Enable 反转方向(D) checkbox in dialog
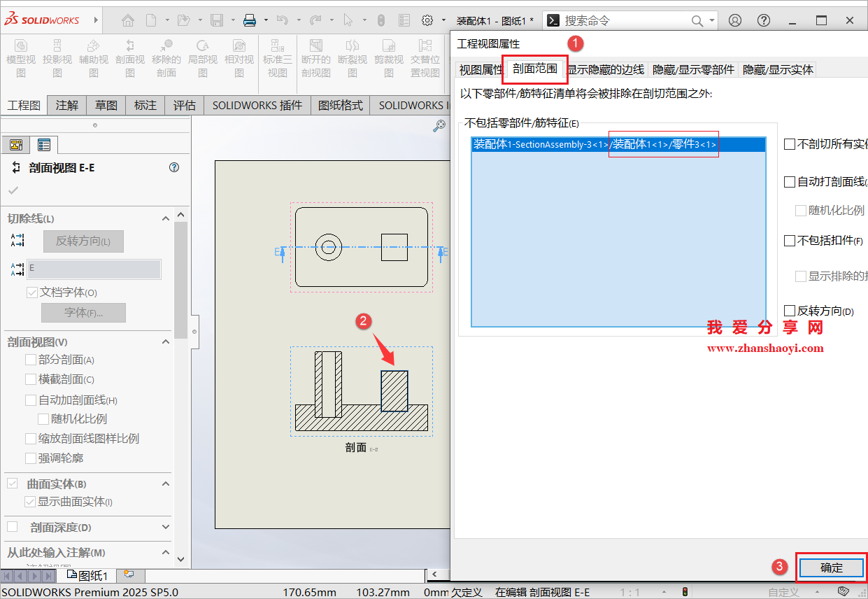 click(x=790, y=311)
